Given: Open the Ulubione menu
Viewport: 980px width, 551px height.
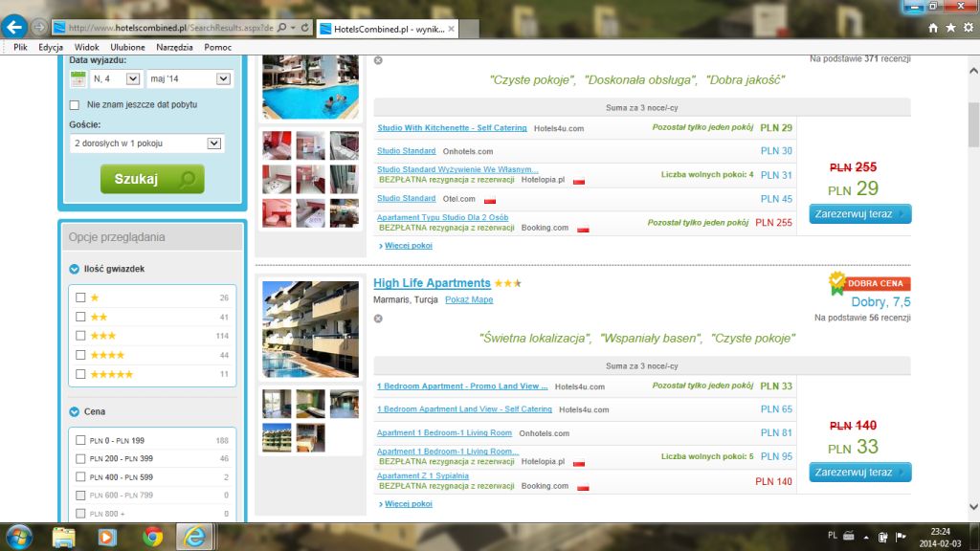Looking at the screenshot, I should [x=127, y=48].
